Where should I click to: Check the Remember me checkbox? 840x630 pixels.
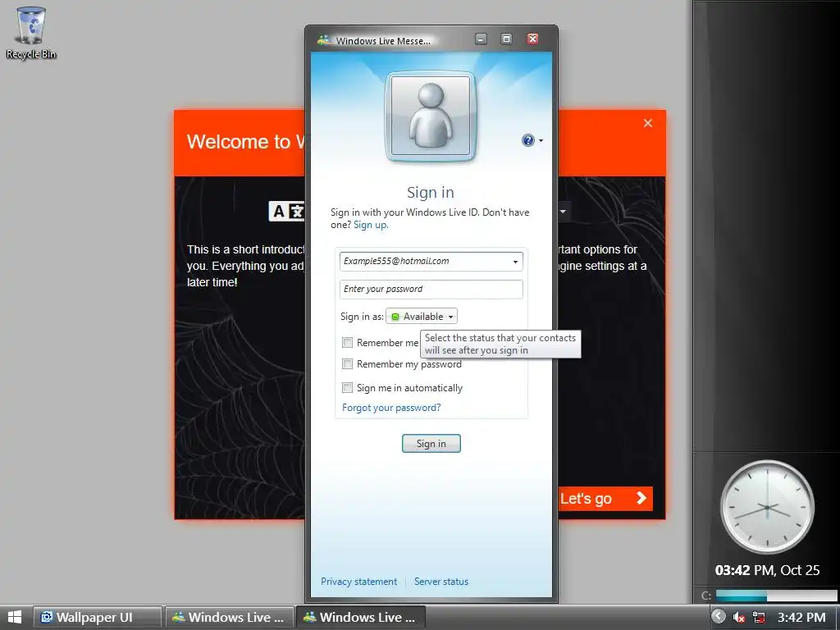pos(347,342)
